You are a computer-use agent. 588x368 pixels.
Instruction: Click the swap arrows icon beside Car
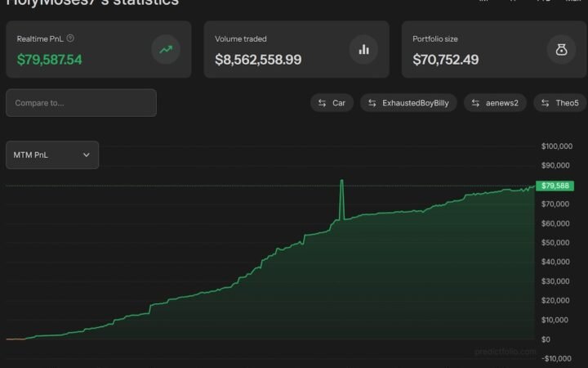322,103
